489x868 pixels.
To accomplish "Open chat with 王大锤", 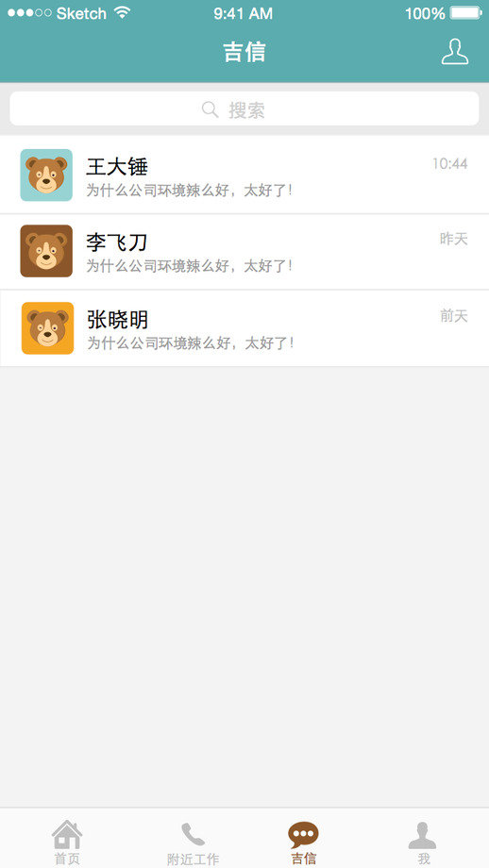I will point(244,175).
